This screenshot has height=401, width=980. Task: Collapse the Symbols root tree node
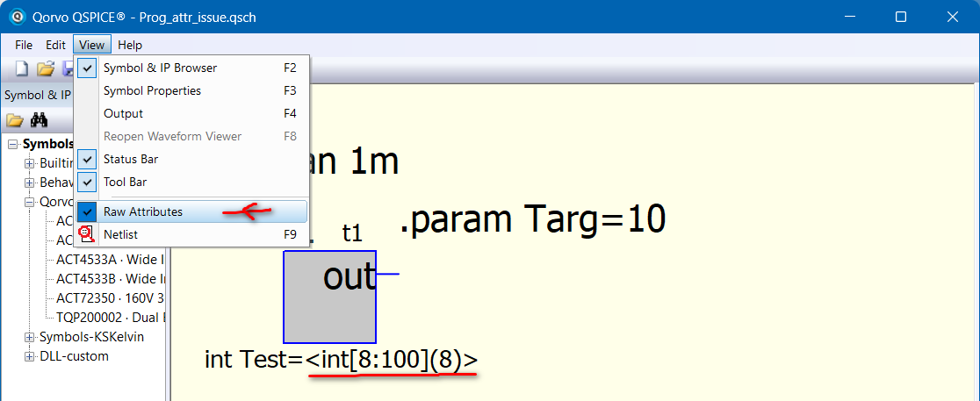pyautogui.click(x=13, y=144)
